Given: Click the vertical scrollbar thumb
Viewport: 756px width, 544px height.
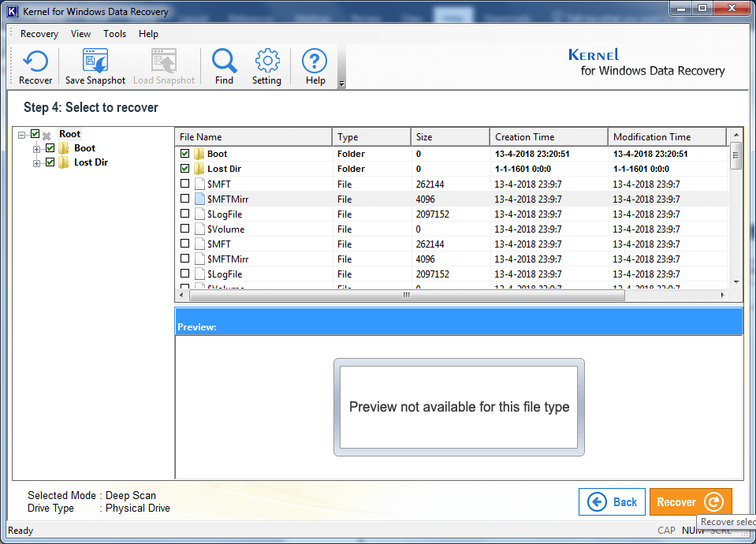Looking at the screenshot, I should (736, 156).
